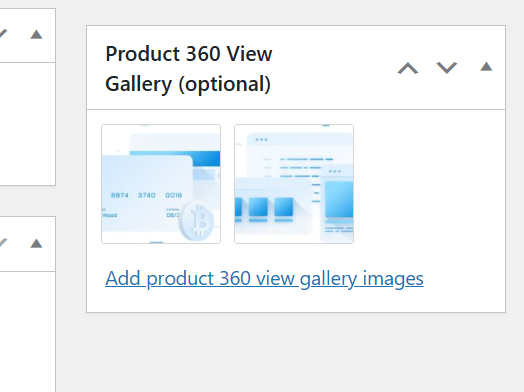
Task: Click the phone mockup in second thumbnail
Action: tap(337, 203)
